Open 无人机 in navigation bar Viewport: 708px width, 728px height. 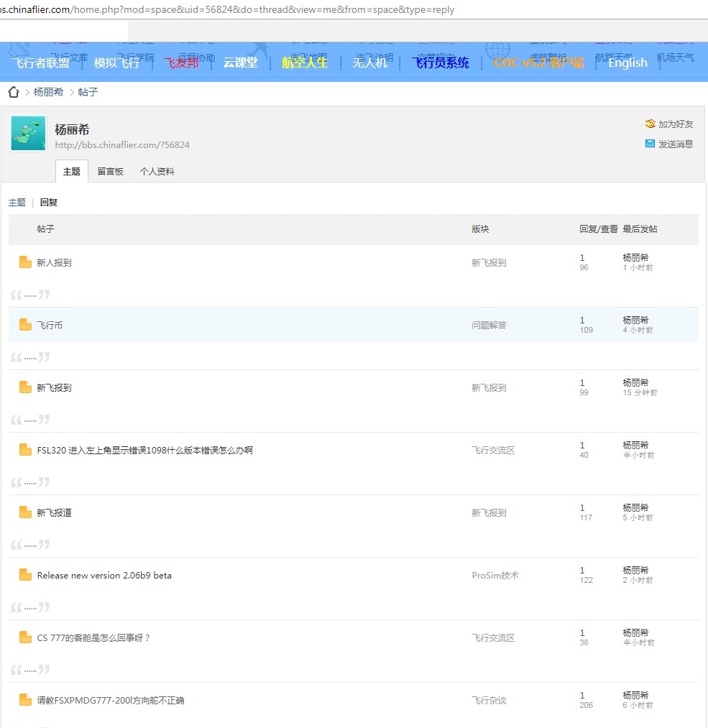click(x=370, y=63)
